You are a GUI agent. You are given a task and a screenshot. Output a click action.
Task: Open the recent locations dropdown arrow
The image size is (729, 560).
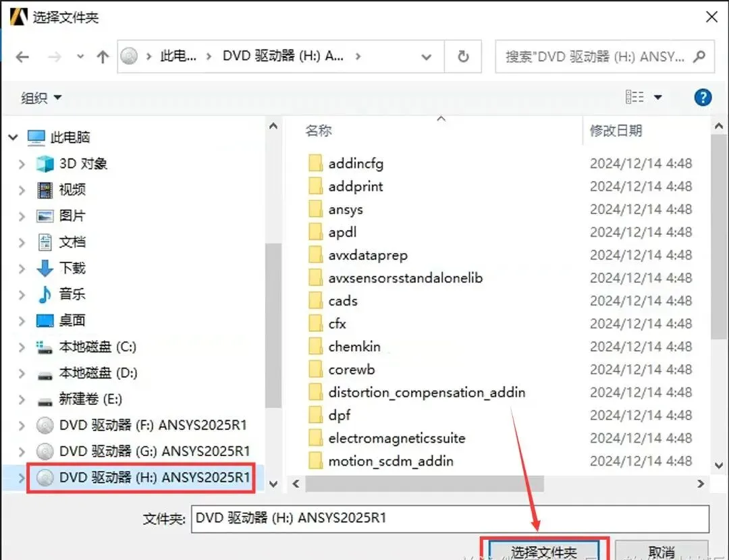80,57
